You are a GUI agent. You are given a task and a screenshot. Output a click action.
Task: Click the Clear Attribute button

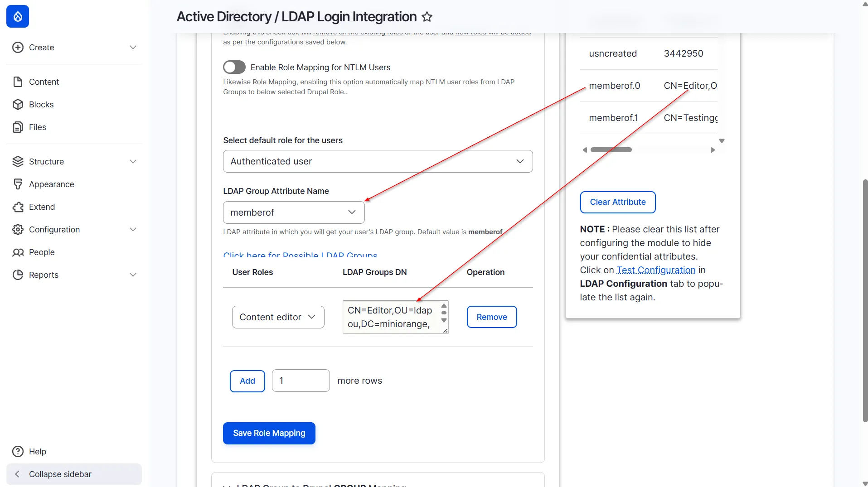click(618, 202)
